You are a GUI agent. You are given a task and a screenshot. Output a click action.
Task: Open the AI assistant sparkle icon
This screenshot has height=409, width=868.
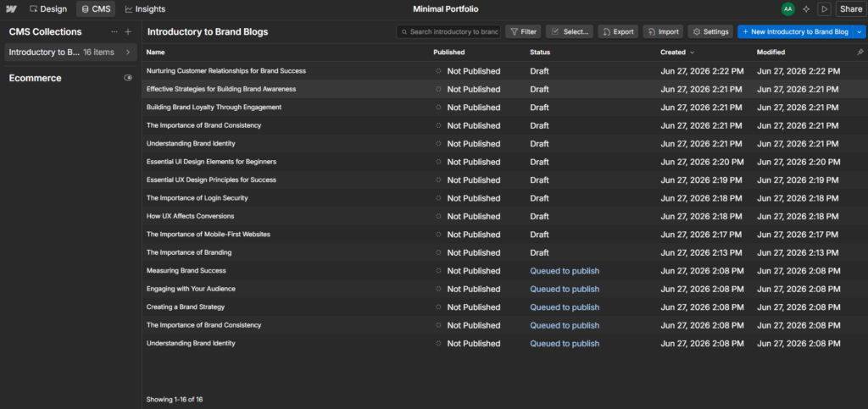[x=806, y=8]
